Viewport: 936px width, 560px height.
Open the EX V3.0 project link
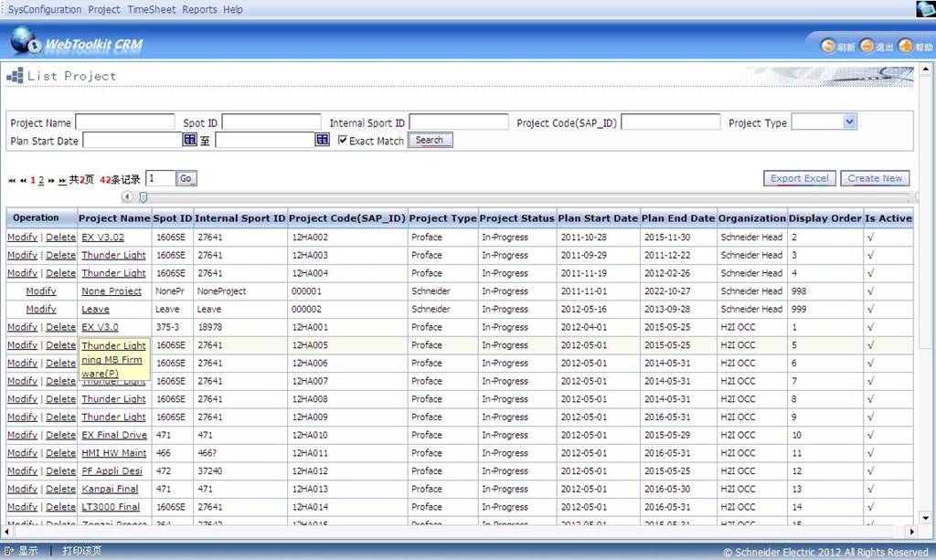point(100,327)
